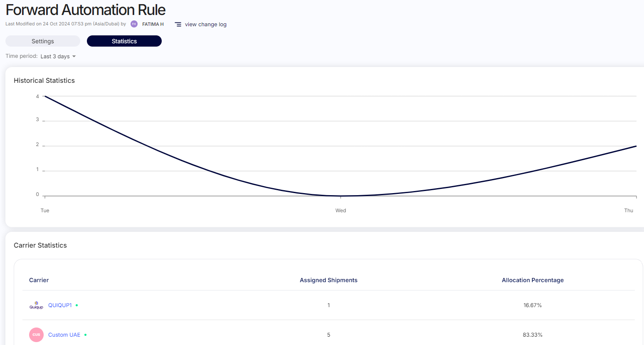This screenshot has height=345, width=644.
Task: Click the Assigned Shipments column header
Action: click(328, 280)
